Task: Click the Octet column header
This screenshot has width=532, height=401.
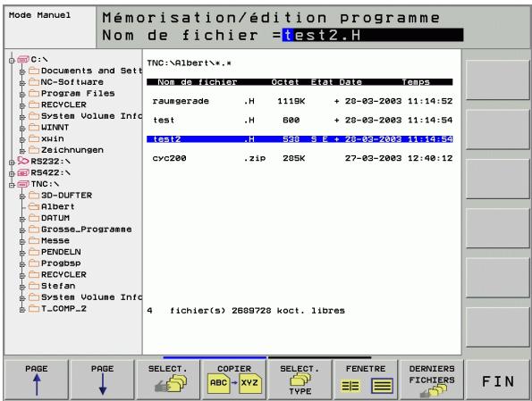Action: pos(285,82)
